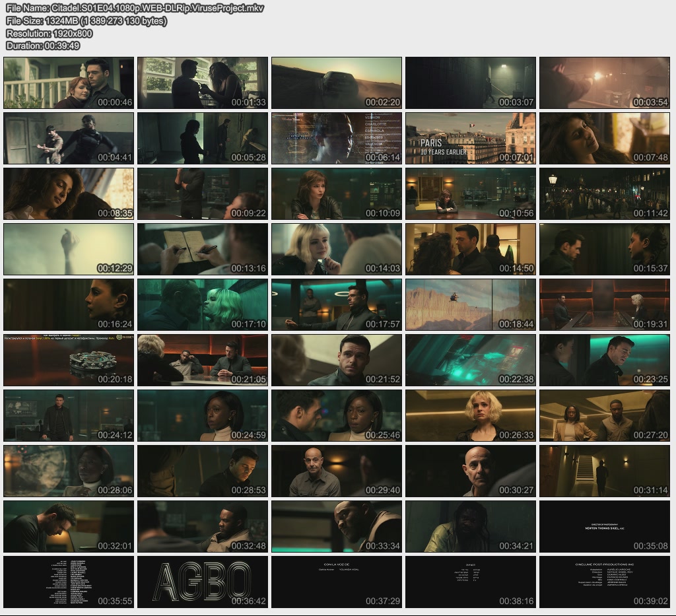Open the profile shot frame 00:16:24
This screenshot has height=616, width=676.
coord(69,305)
